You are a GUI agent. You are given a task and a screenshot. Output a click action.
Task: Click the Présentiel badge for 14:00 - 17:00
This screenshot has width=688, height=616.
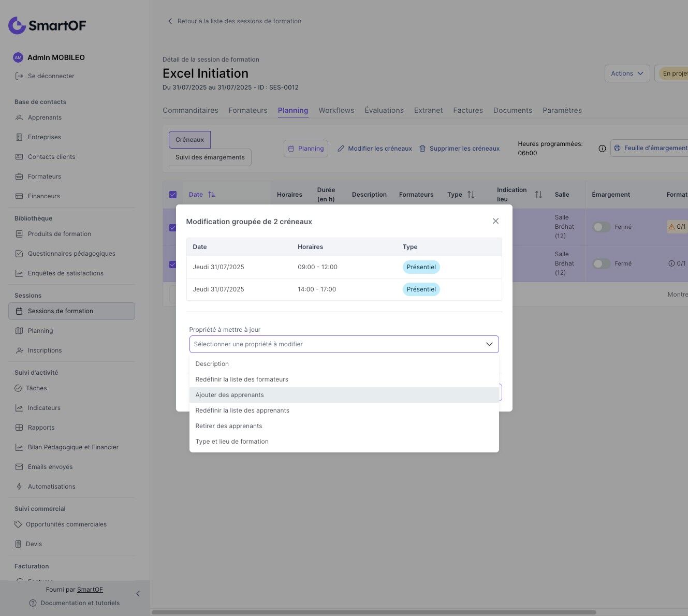pos(421,289)
